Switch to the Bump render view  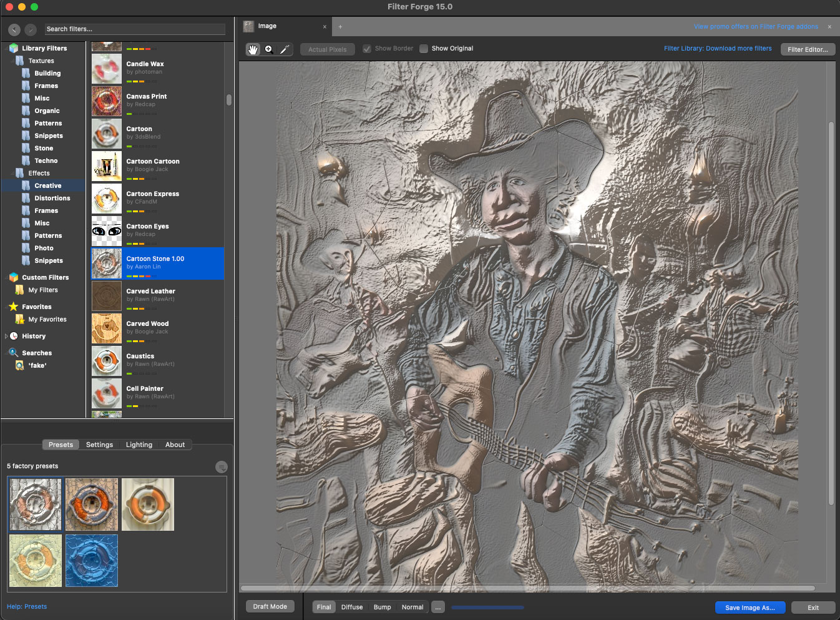[382, 607]
